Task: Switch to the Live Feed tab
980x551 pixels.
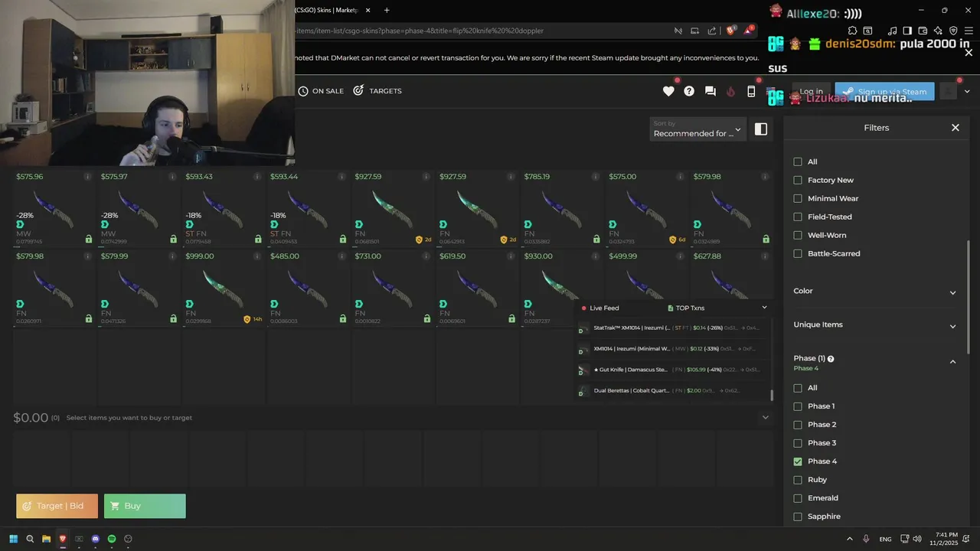Action: click(600, 308)
